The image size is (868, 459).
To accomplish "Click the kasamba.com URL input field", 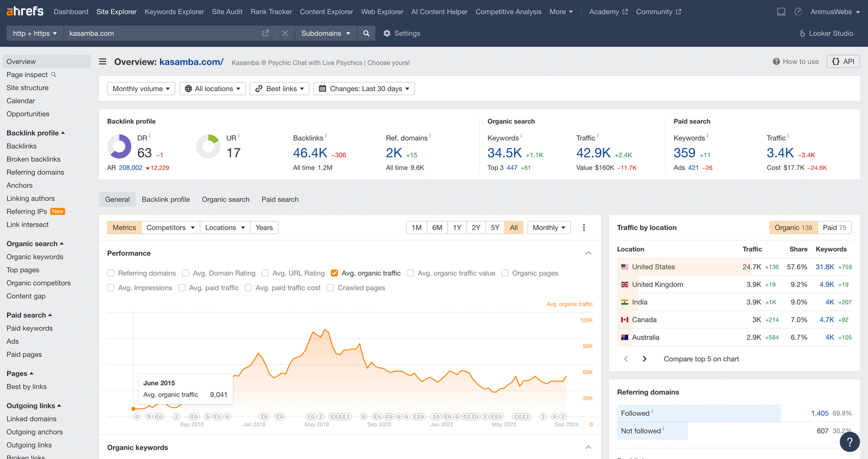I will click(x=163, y=33).
